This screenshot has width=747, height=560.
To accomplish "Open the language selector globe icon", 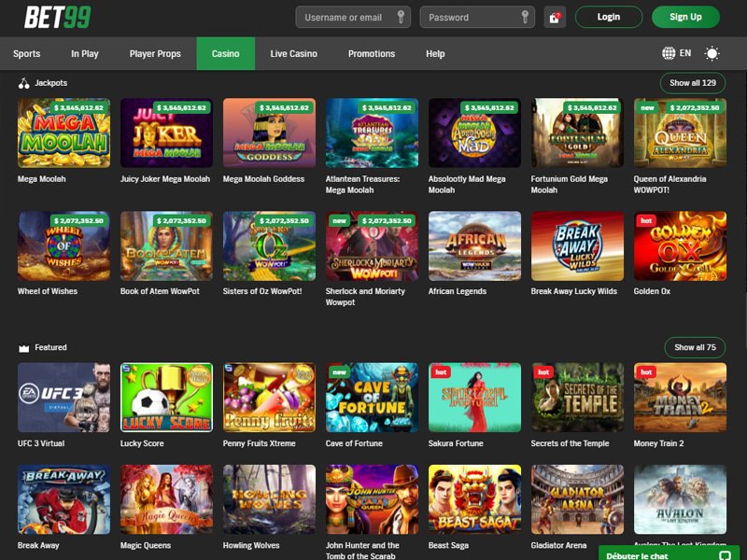I will (x=669, y=53).
